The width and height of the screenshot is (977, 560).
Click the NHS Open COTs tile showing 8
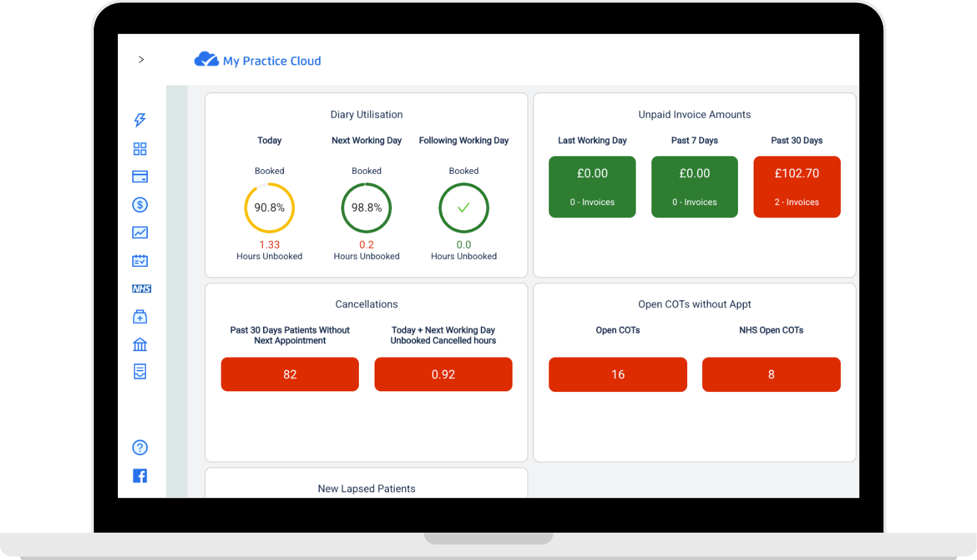pyautogui.click(x=771, y=374)
